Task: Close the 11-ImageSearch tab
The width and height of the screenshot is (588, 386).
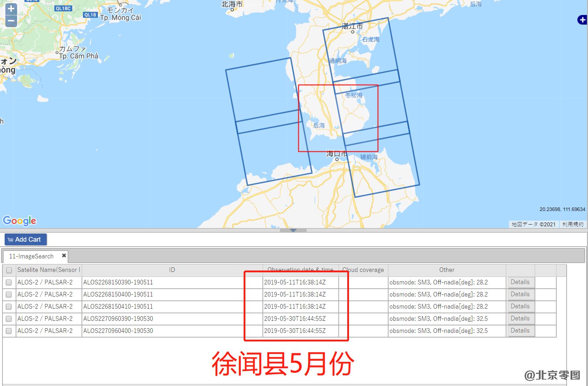Action: (64, 256)
